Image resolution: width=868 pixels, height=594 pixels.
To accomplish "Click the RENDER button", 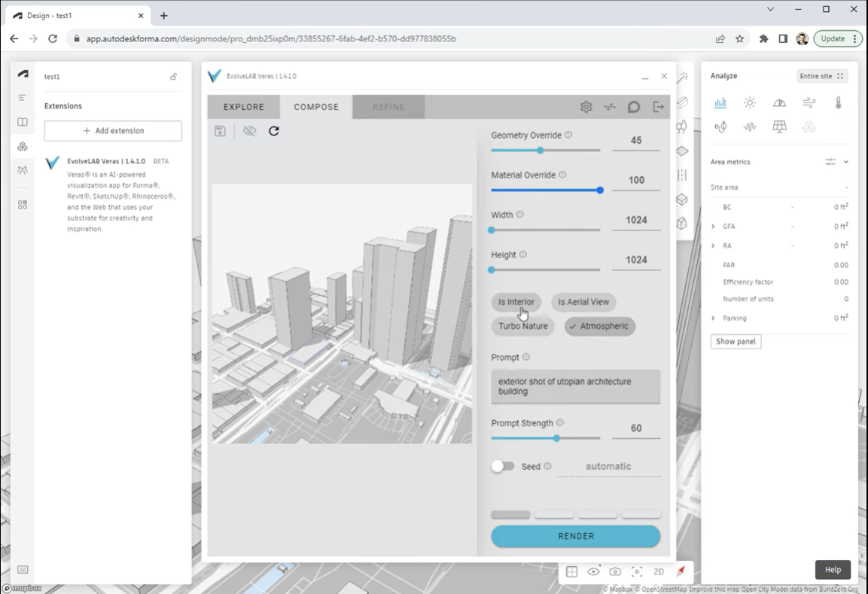I will (576, 536).
